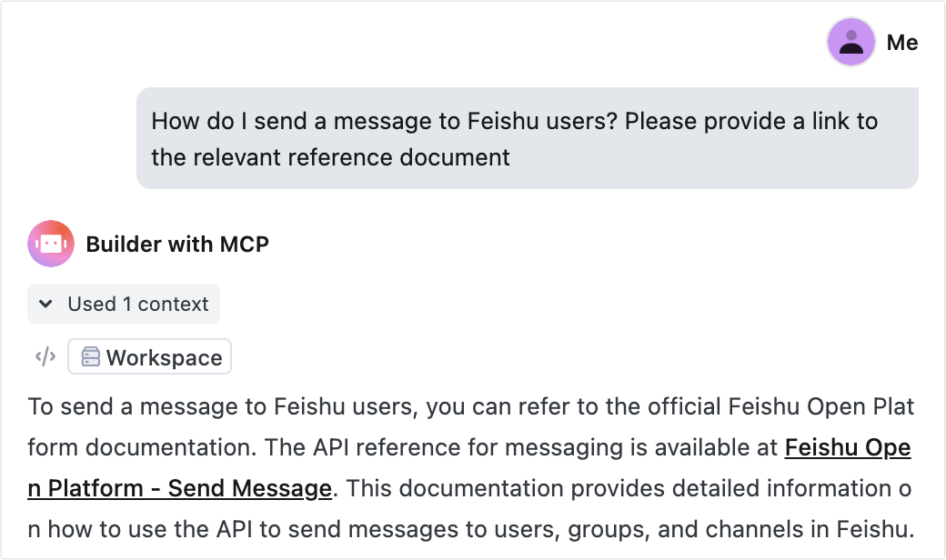Collapse the Used 1 context chevron
The image size is (946, 560).
point(45,305)
